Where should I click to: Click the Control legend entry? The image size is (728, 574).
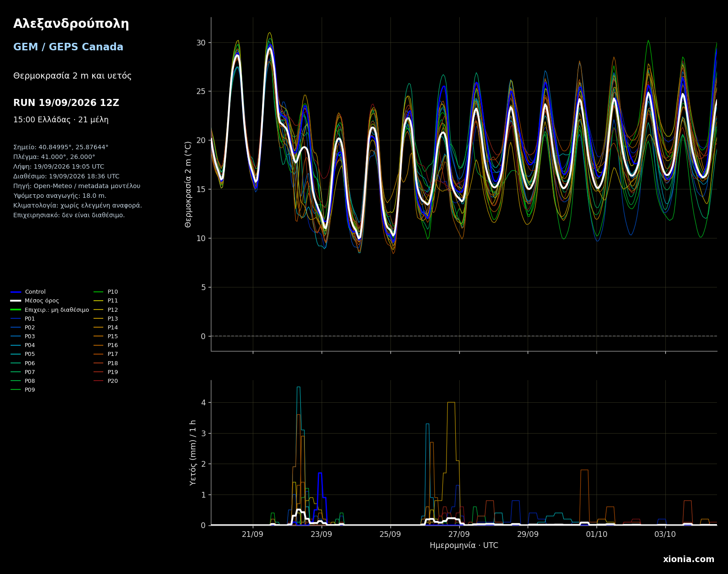28,292
